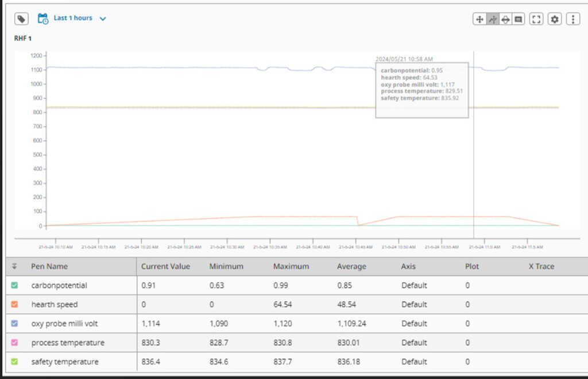Viewport: 588px width, 379px height.
Task: Select the horizontal zoom tool
Action: [x=505, y=19]
